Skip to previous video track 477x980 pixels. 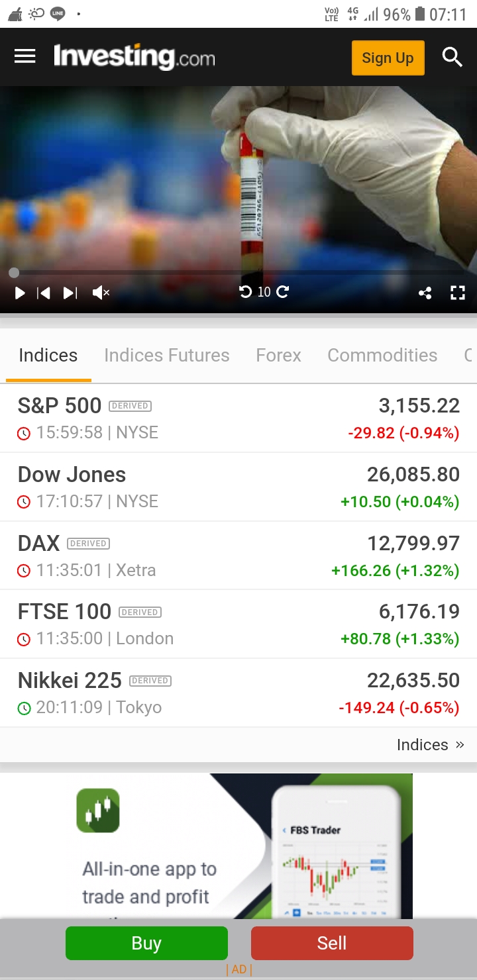(x=44, y=293)
